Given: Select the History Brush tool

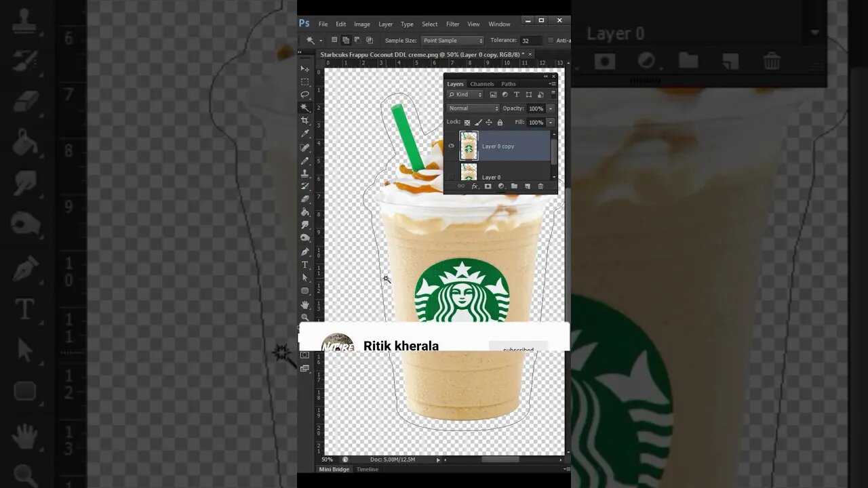Looking at the screenshot, I should (x=305, y=186).
